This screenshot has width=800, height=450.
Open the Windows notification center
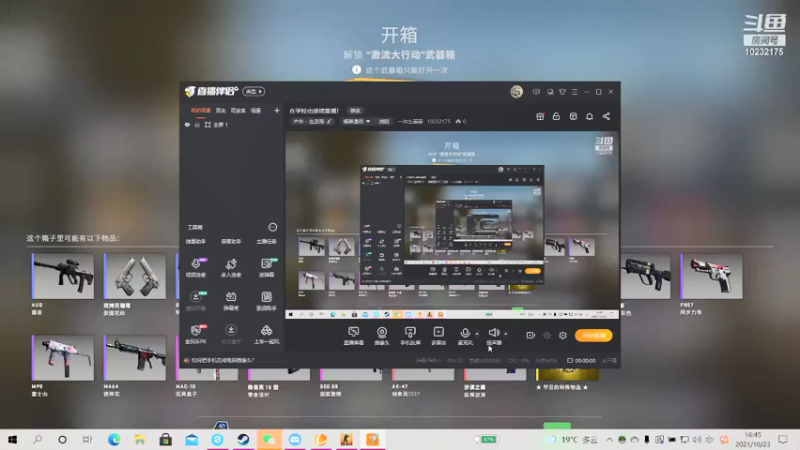[x=783, y=439]
